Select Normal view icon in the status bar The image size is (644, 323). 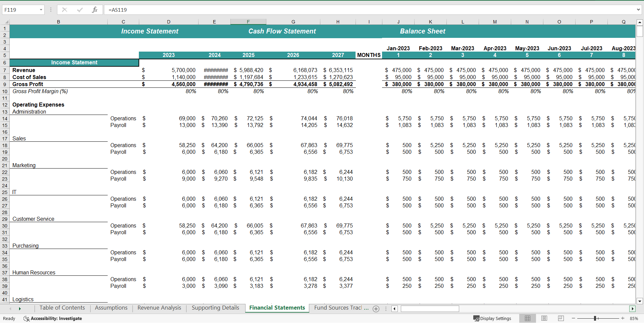[527, 318]
